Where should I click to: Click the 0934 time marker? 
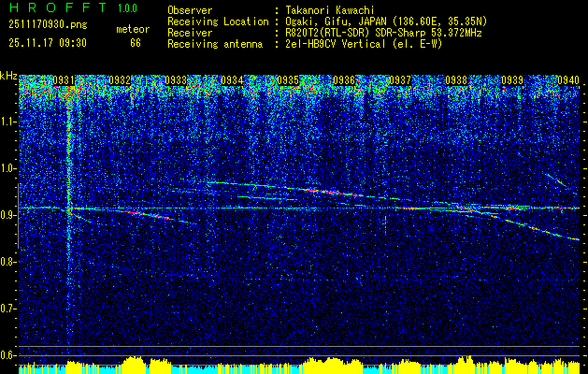[232, 80]
